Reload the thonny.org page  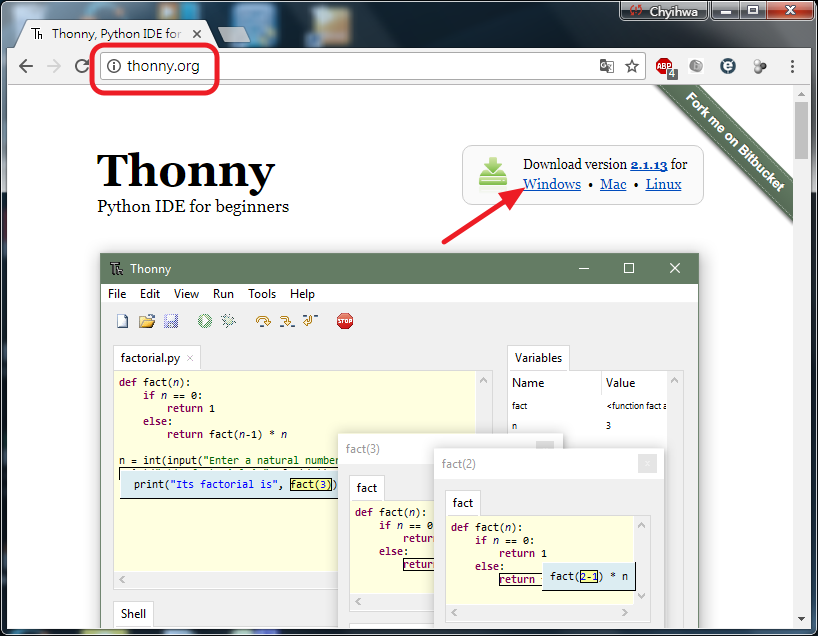[82, 66]
